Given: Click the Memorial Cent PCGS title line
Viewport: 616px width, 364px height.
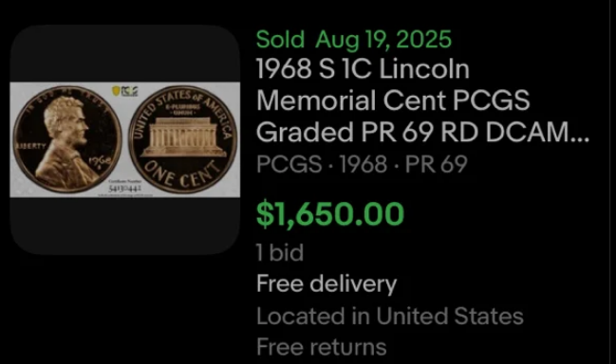Looking at the screenshot, I should tap(393, 100).
